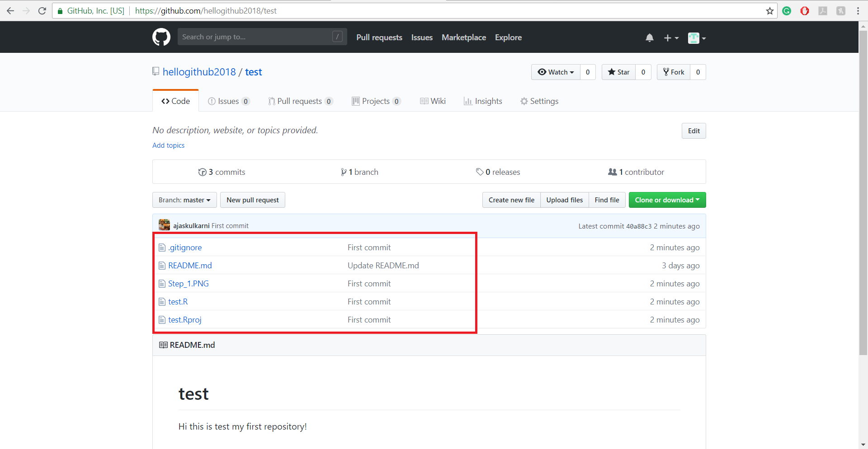The image size is (868, 449).
Task: Star the repository
Action: (618, 72)
